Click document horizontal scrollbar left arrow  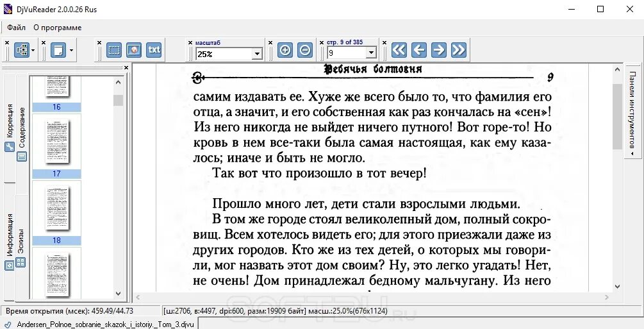click(138, 297)
